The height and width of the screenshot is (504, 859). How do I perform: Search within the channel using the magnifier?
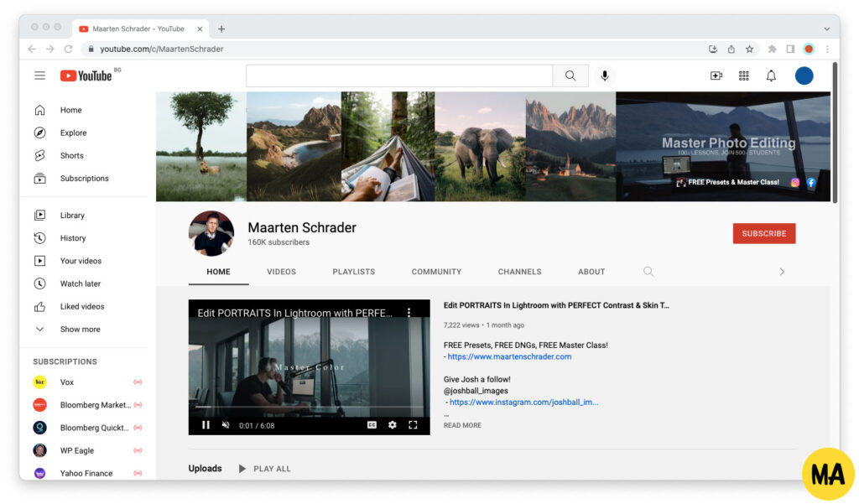[648, 272]
